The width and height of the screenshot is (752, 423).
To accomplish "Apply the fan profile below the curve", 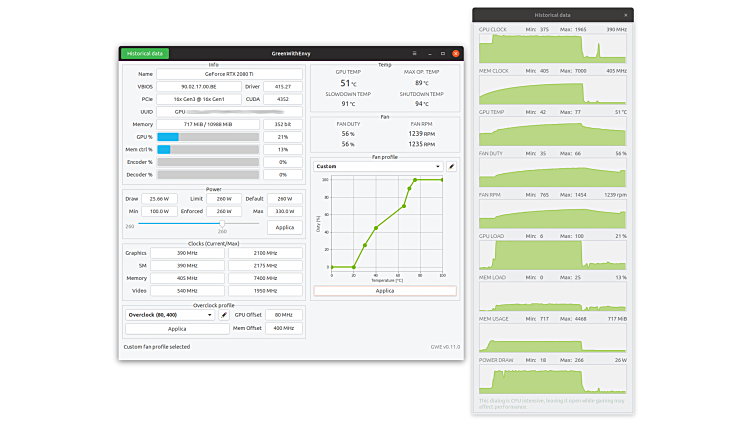I will click(385, 291).
